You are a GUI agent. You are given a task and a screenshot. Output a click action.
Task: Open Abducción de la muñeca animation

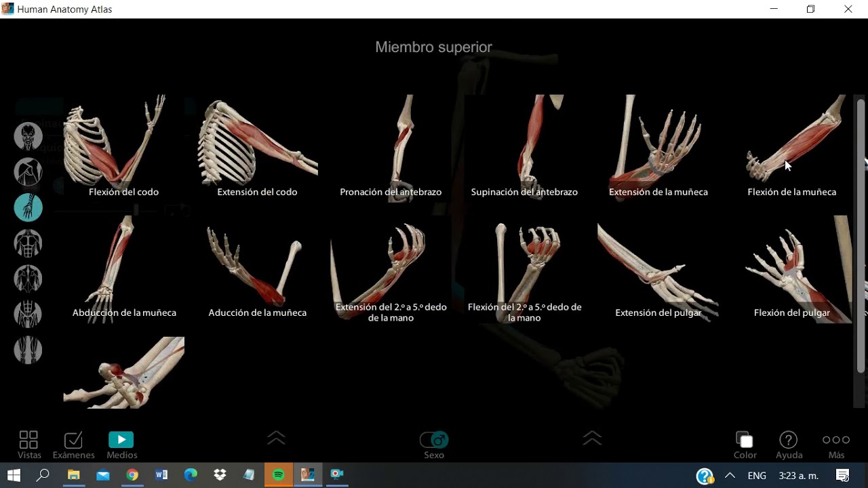click(x=123, y=268)
